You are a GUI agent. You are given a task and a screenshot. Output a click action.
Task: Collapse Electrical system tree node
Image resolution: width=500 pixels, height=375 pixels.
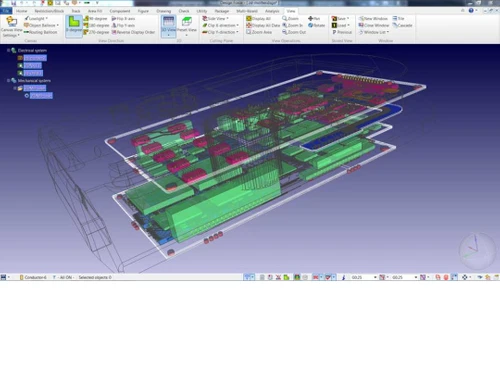click(x=8, y=50)
